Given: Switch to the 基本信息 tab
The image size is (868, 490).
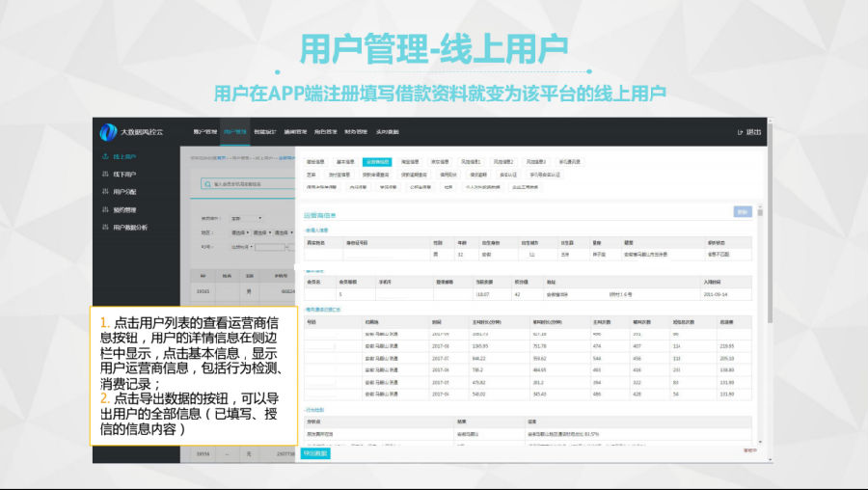Looking at the screenshot, I should tap(344, 162).
